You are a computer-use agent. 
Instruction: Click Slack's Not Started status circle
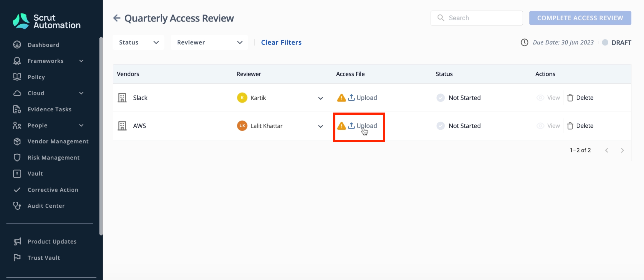point(440,98)
